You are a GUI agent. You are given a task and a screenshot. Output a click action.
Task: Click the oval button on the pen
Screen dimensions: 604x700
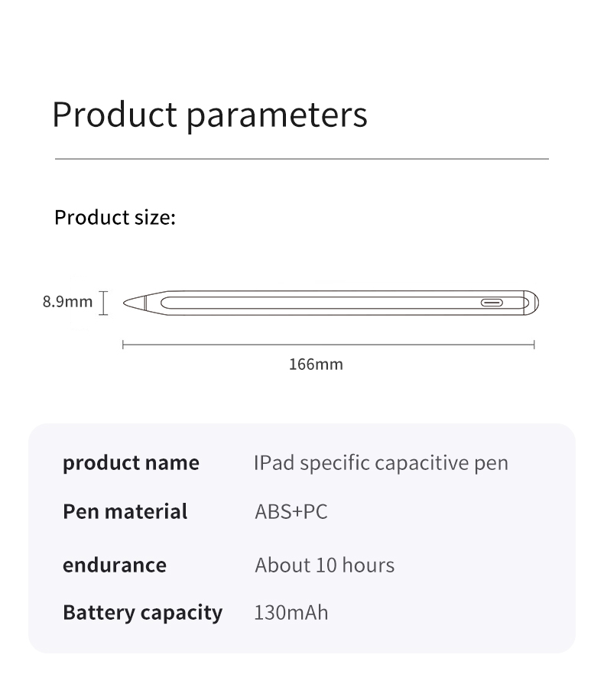(x=492, y=303)
